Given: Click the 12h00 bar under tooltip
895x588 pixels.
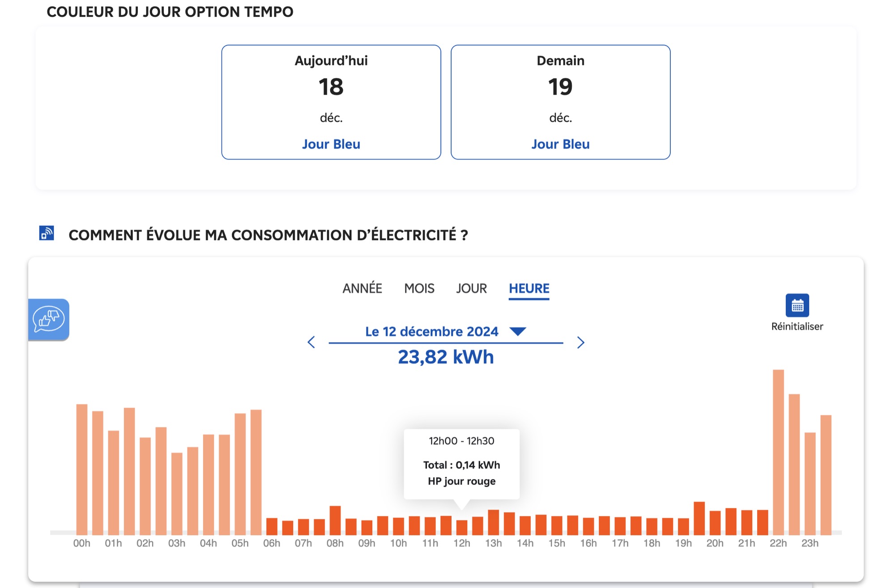Looking at the screenshot, I should pyautogui.click(x=462, y=528).
